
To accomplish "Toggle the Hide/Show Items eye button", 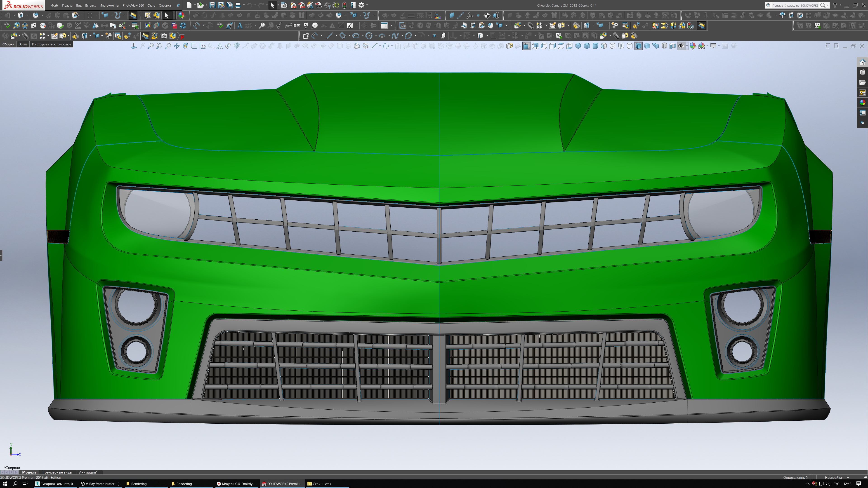I will pos(681,46).
